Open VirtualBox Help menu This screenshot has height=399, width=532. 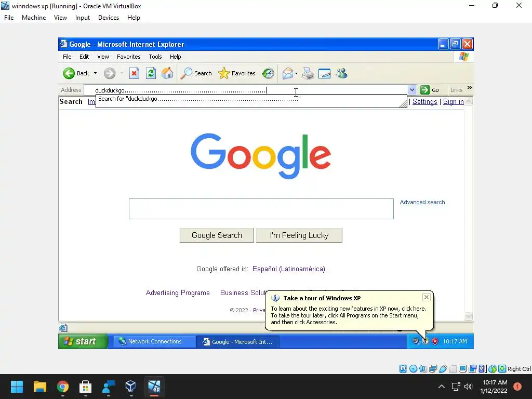[134, 18]
